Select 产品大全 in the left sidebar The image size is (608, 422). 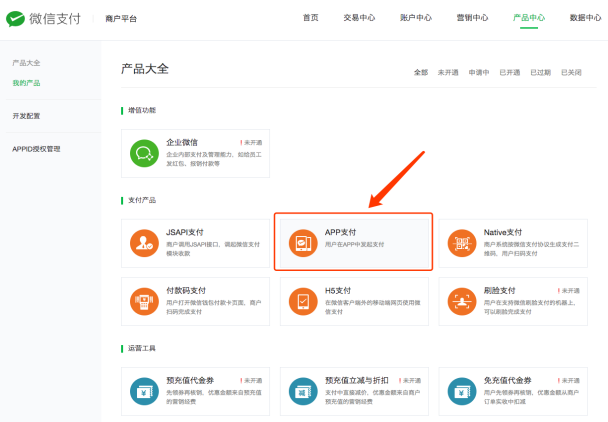26,63
